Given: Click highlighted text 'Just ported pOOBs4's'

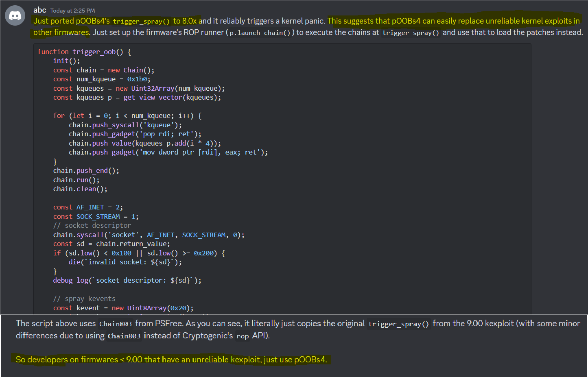Looking at the screenshot, I should pyautogui.click(x=72, y=21).
